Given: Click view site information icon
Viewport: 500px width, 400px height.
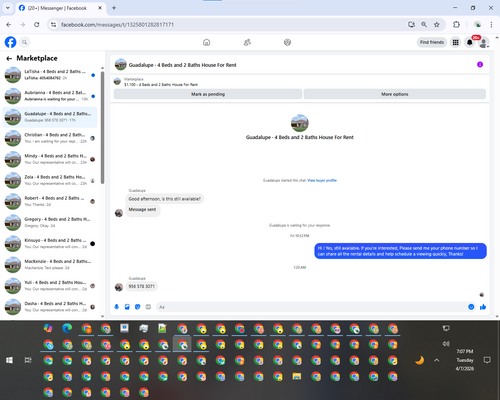Looking at the screenshot, I should [x=53, y=24].
